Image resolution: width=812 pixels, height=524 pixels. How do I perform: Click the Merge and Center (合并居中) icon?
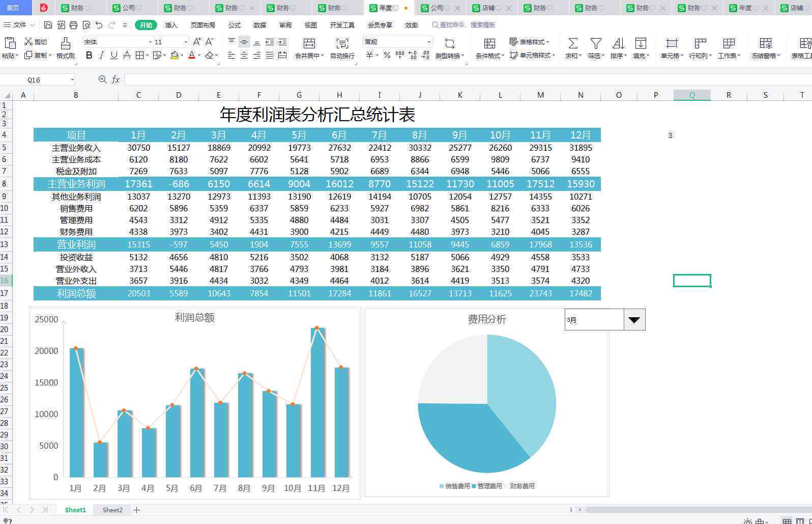309,44
